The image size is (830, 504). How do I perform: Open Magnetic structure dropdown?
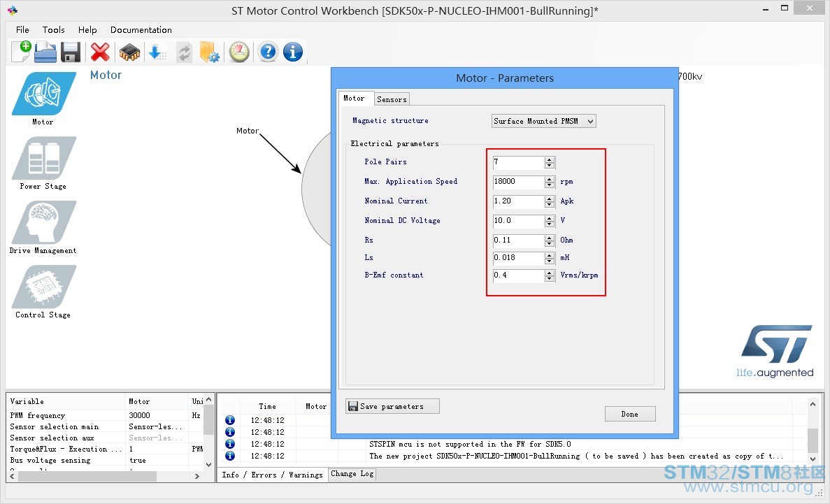tap(543, 121)
